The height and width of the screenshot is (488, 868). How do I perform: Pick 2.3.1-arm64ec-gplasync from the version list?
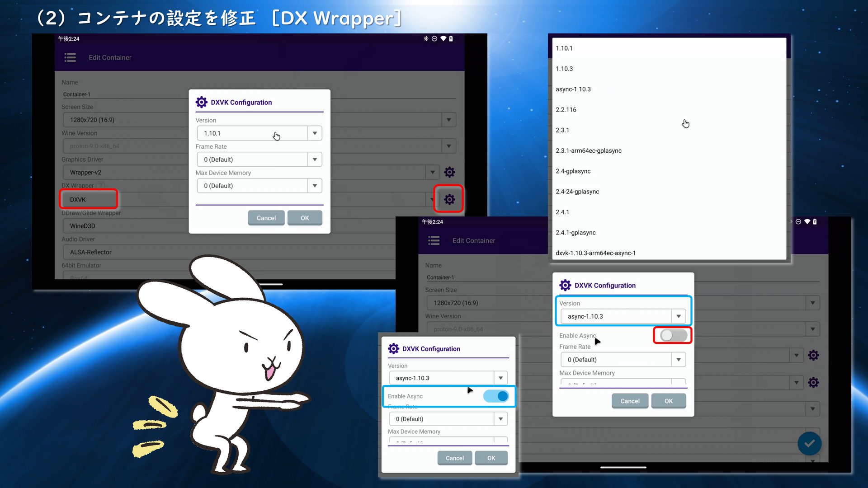click(x=669, y=150)
